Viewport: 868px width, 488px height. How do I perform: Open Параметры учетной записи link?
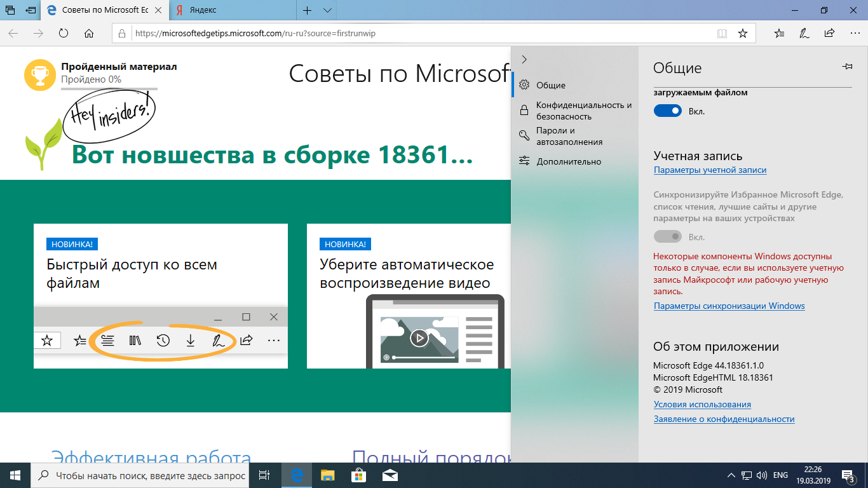pos(710,170)
